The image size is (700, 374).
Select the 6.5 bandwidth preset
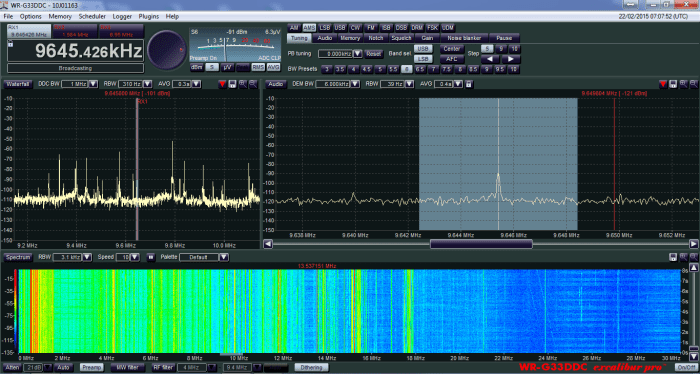pos(420,69)
